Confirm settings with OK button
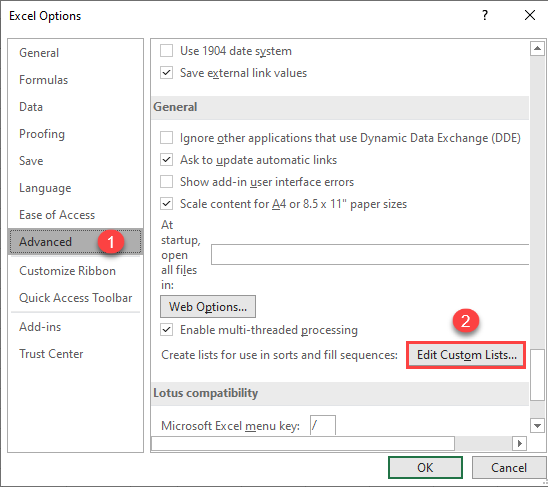Image resolution: width=548 pixels, height=487 pixels. [425, 467]
